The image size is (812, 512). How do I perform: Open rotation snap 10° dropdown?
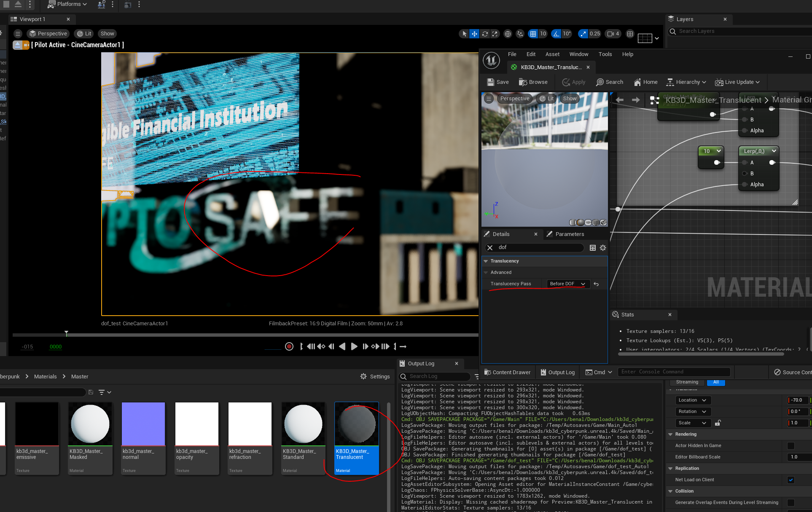567,34
